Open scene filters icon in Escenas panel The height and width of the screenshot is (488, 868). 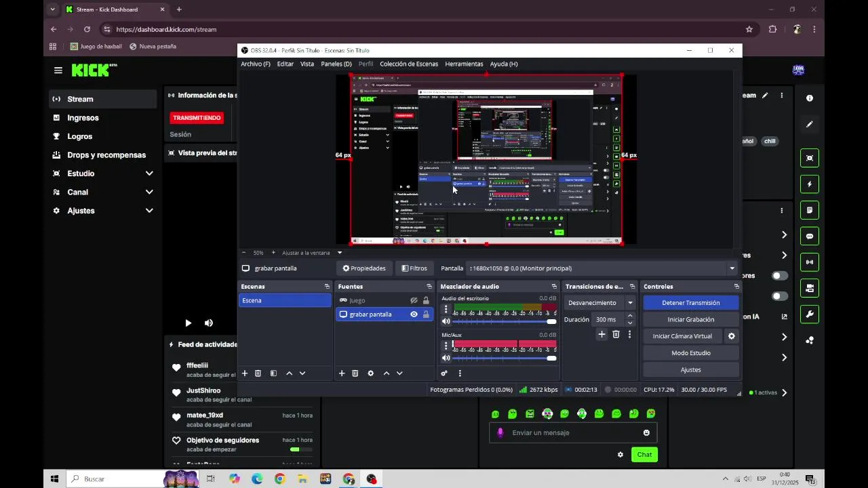click(273, 373)
